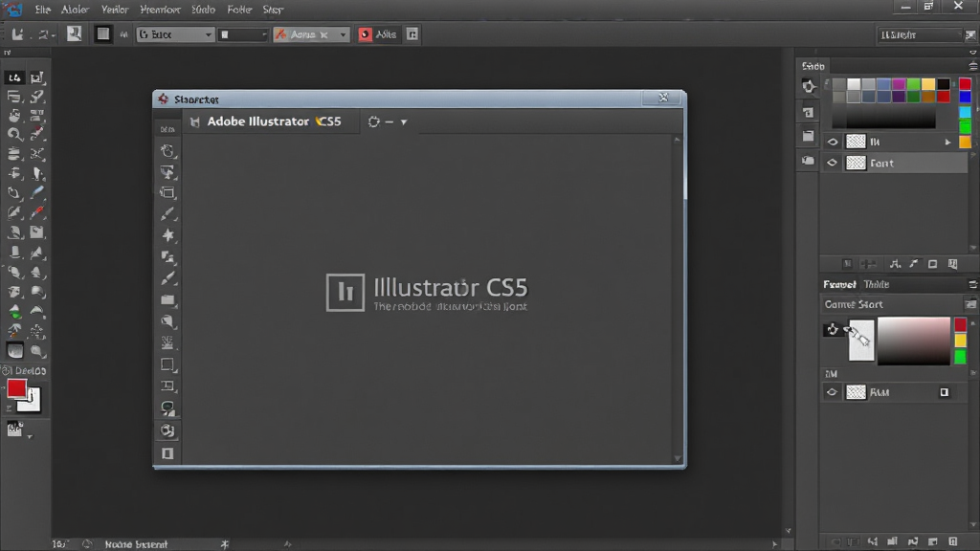
Task: Click the black square fill icon in options bar
Action: click(102, 33)
